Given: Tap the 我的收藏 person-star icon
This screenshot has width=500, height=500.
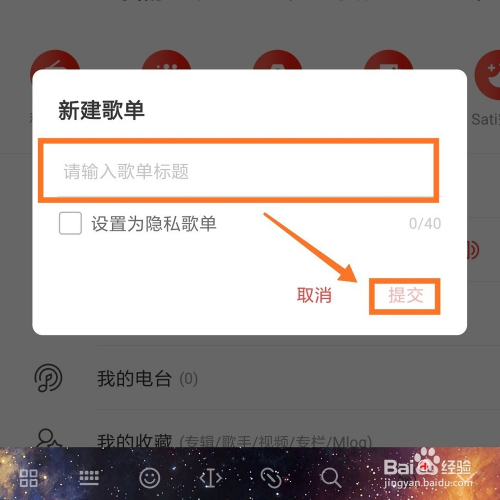Looking at the screenshot, I should (48, 438).
